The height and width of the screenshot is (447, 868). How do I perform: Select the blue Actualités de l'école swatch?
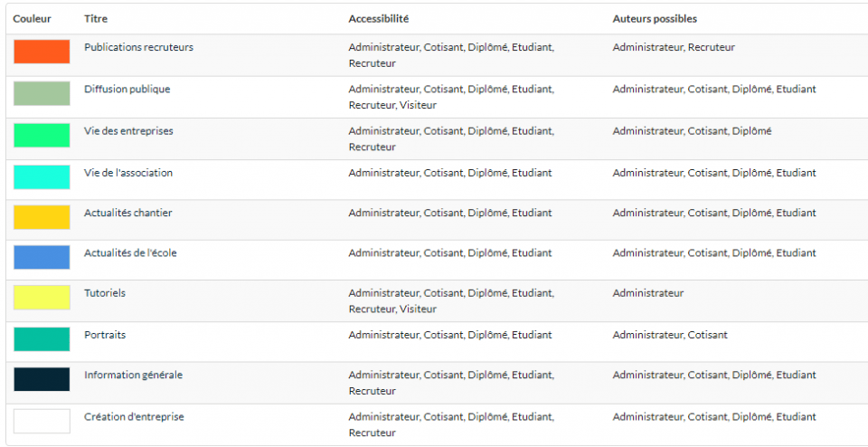tap(42, 257)
